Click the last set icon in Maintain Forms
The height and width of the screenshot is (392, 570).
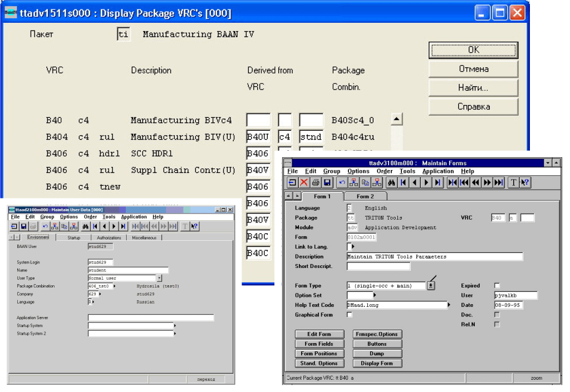(x=499, y=182)
